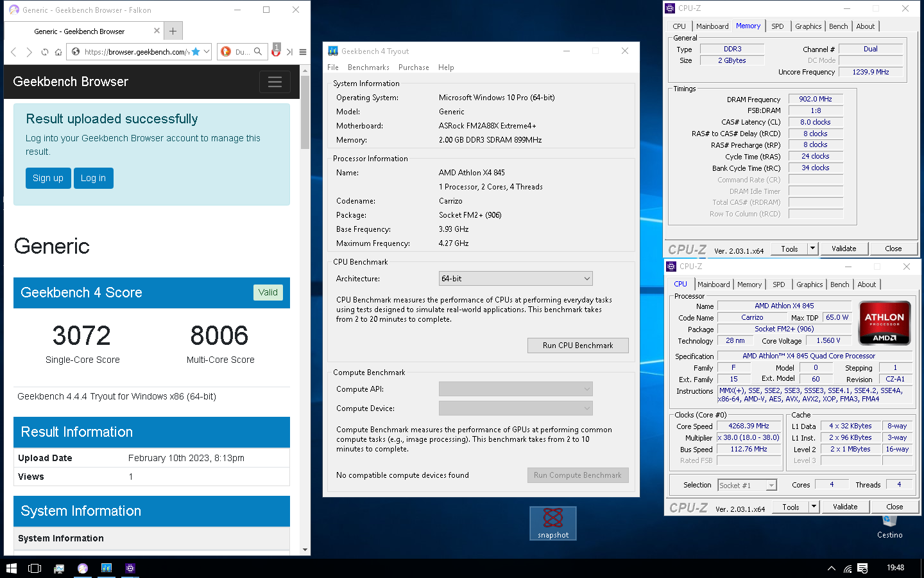Open notification center icon in tray
The image size is (924, 578).
[862, 568]
